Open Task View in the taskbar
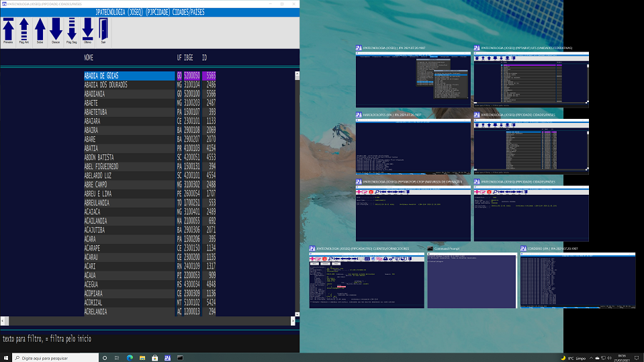 pyautogui.click(x=117, y=358)
